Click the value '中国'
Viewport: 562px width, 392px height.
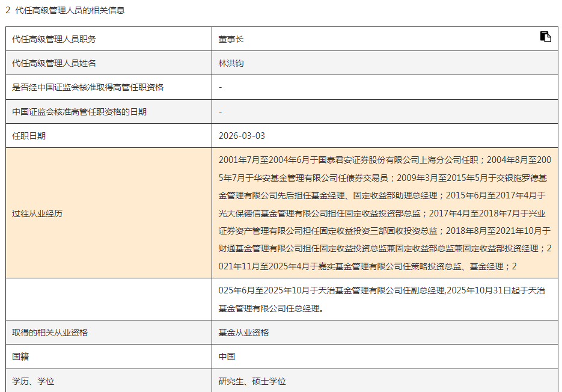227,357
